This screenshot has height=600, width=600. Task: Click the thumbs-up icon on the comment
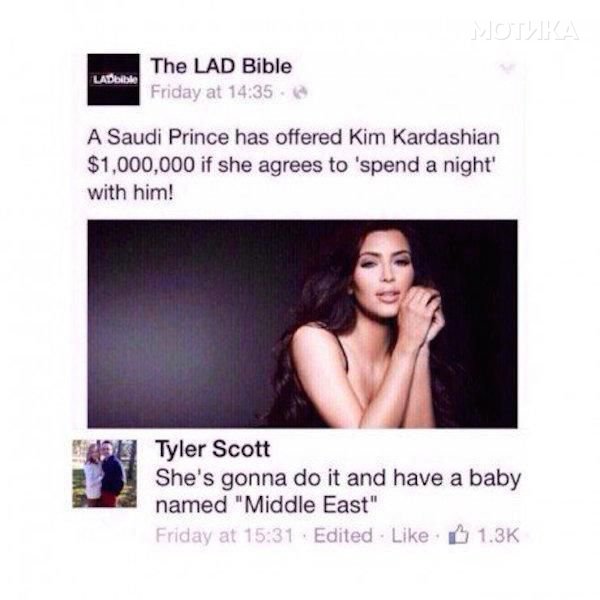(458, 534)
